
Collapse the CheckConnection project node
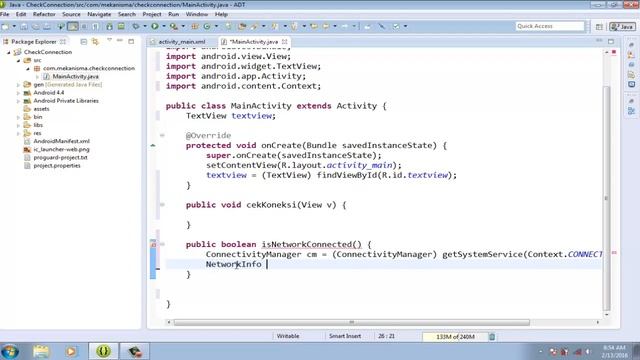9,52
